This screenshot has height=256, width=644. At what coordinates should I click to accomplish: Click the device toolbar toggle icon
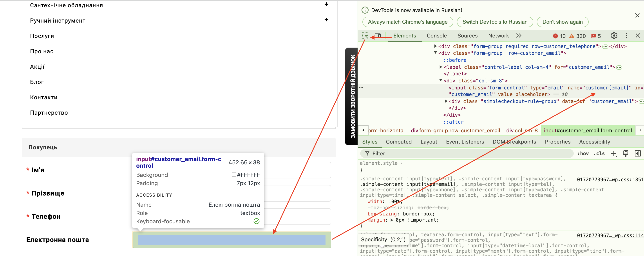[x=378, y=36]
